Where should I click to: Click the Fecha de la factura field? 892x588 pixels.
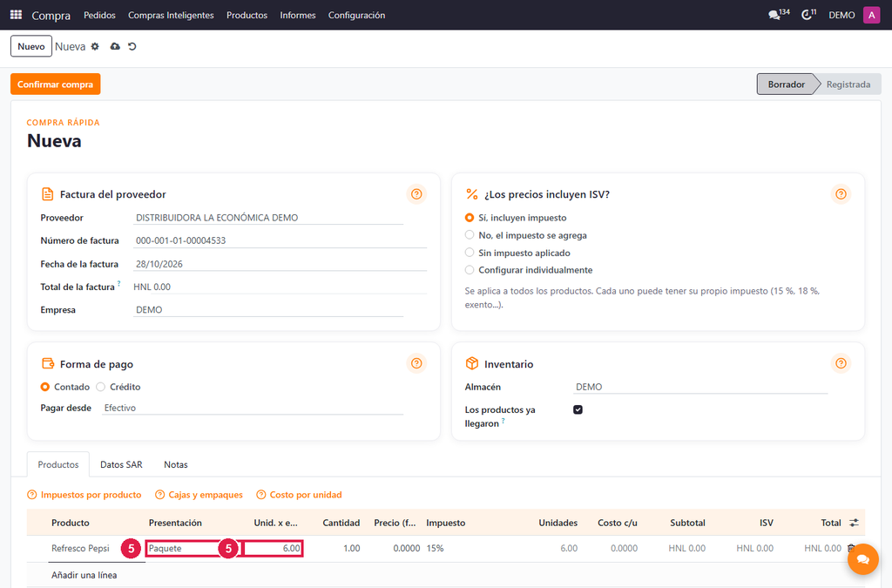(x=280, y=264)
